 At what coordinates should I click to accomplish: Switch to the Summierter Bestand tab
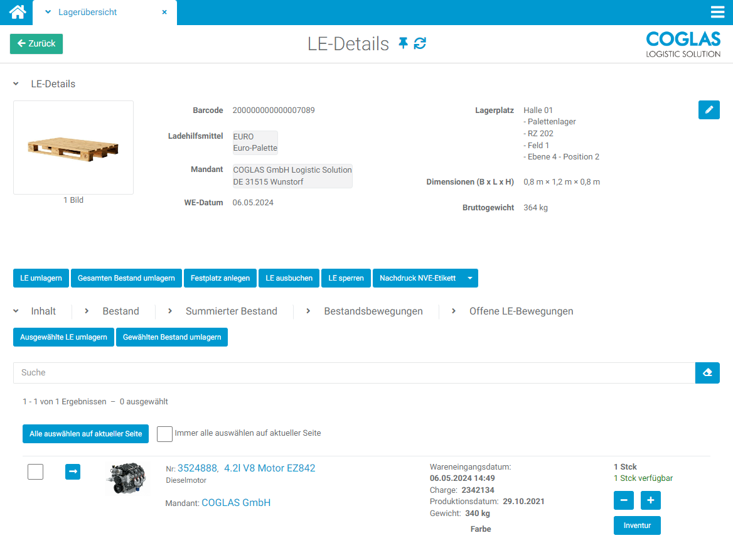(231, 311)
